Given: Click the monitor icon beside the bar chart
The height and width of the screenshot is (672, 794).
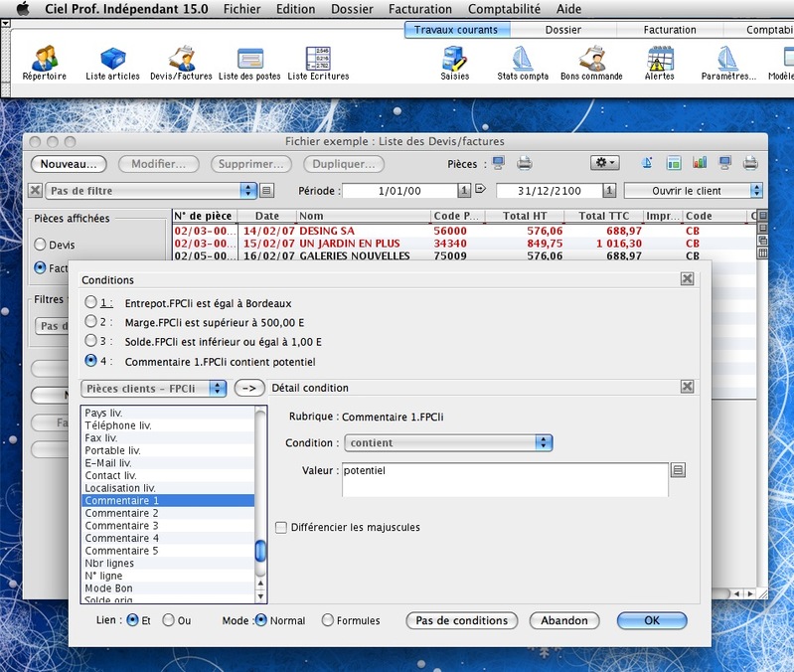Looking at the screenshot, I should coord(725,163).
